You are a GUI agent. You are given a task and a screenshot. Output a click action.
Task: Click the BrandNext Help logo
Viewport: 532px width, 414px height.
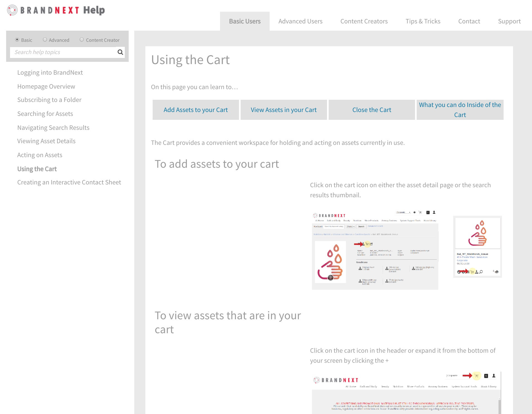point(56,10)
